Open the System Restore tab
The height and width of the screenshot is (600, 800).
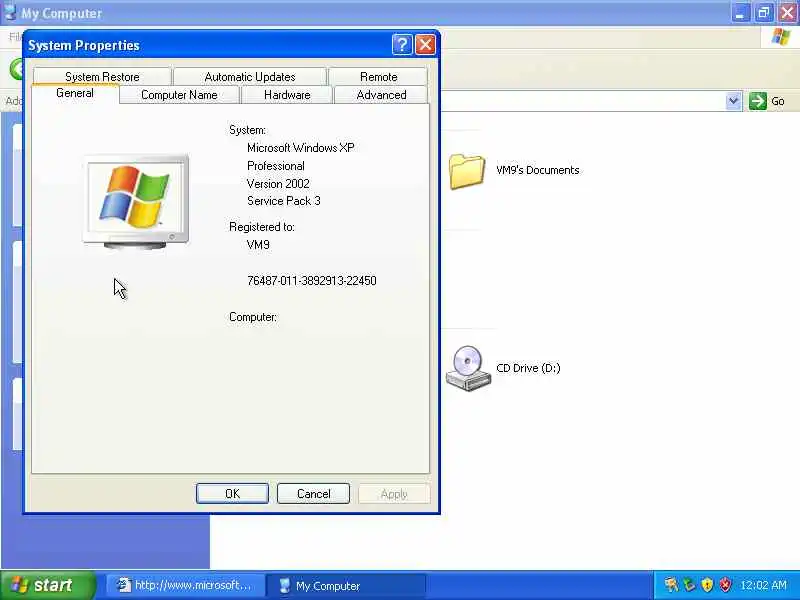pyautogui.click(x=102, y=77)
